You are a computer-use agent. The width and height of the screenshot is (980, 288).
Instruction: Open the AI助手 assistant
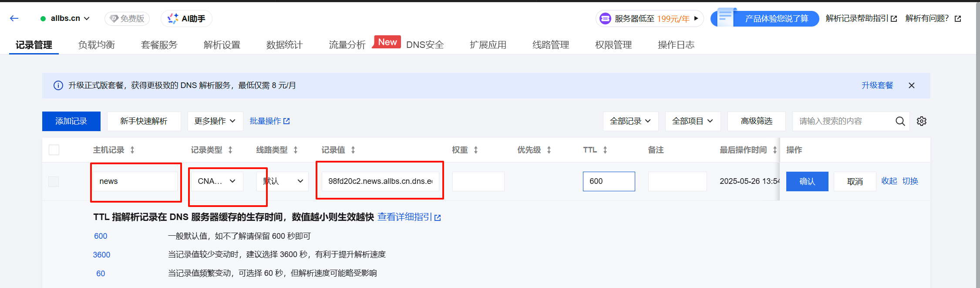(186, 19)
